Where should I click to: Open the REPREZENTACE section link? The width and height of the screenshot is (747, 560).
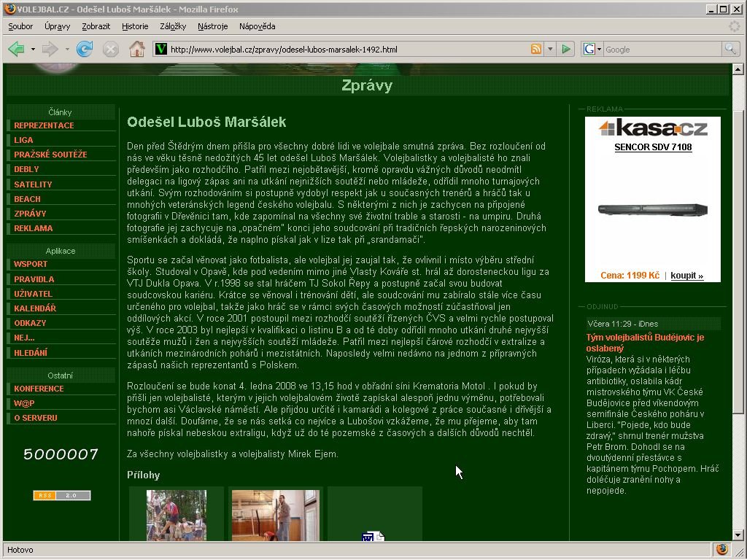click(x=44, y=125)
